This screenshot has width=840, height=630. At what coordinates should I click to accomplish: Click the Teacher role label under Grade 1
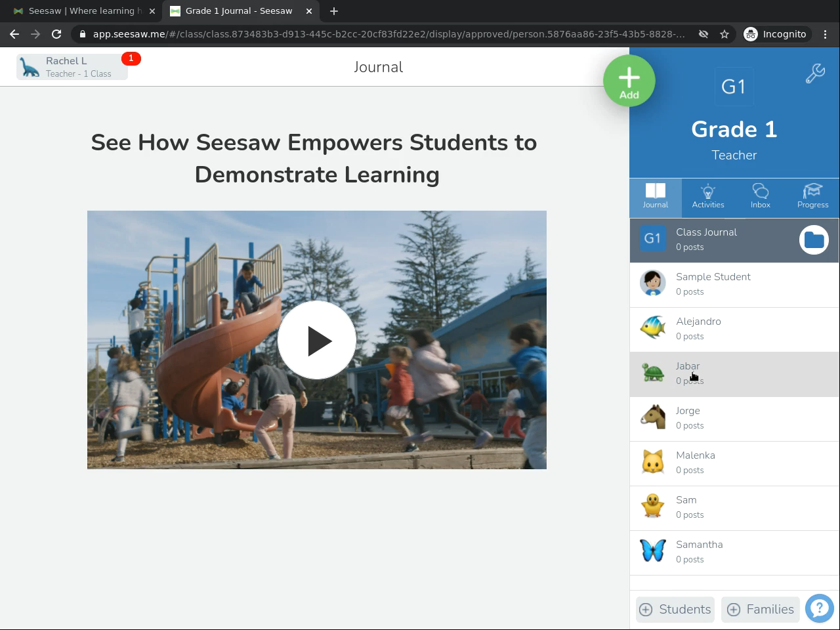(734, 156)
